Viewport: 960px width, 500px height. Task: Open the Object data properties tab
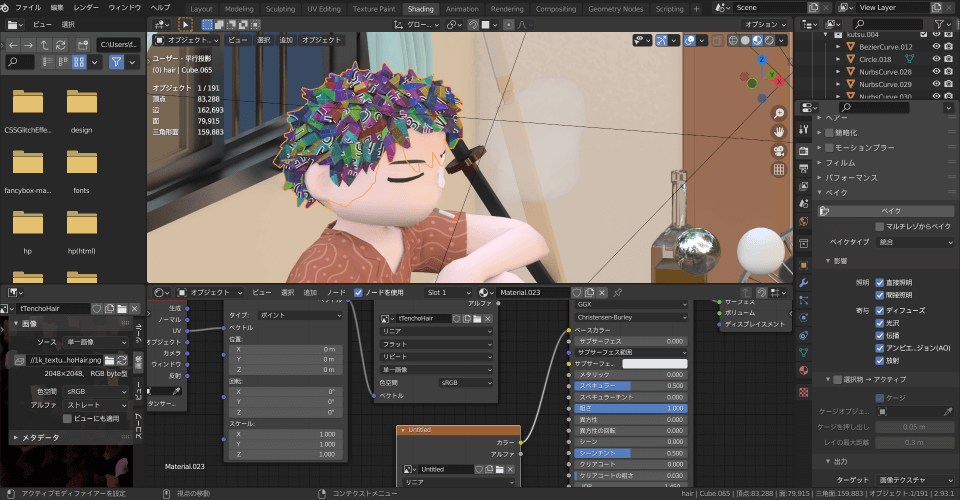[804, 353]
